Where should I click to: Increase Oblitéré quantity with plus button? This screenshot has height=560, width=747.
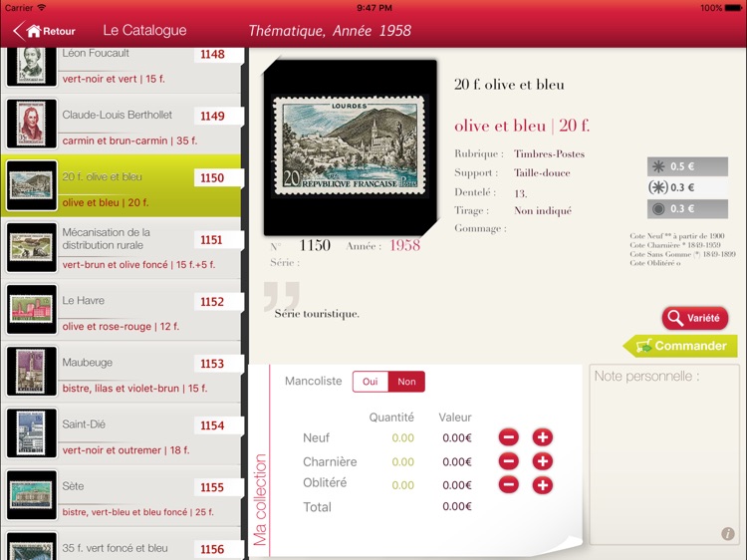pos(542,485)
